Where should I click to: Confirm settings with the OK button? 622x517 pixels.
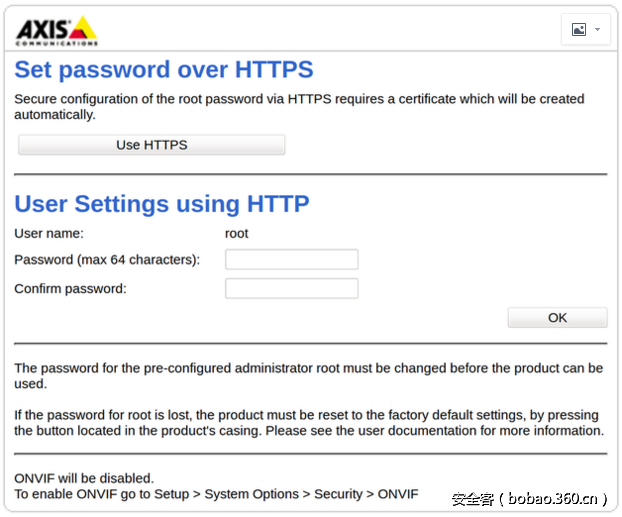[557, 318]
